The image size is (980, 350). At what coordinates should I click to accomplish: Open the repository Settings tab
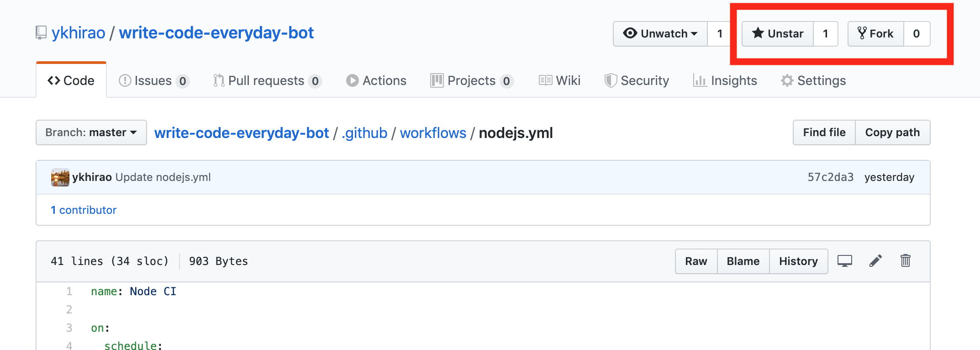click(x=813, y=80)
